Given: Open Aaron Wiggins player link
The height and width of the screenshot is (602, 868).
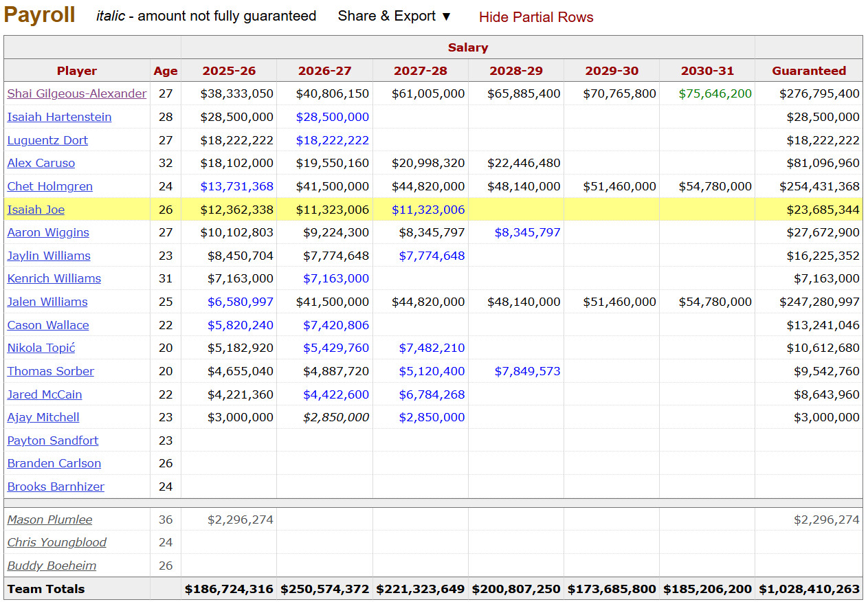Looking at the screenshot, I should pos(48,232).
